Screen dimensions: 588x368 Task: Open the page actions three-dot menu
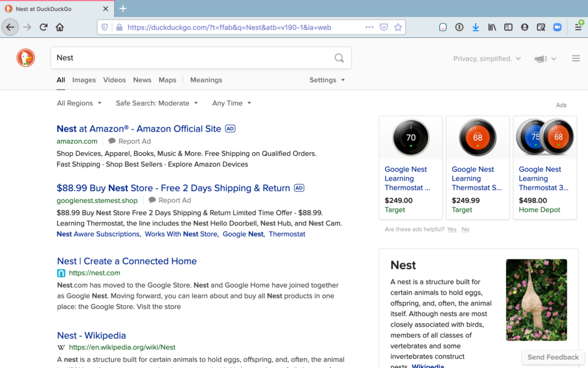tap(369, 27)
